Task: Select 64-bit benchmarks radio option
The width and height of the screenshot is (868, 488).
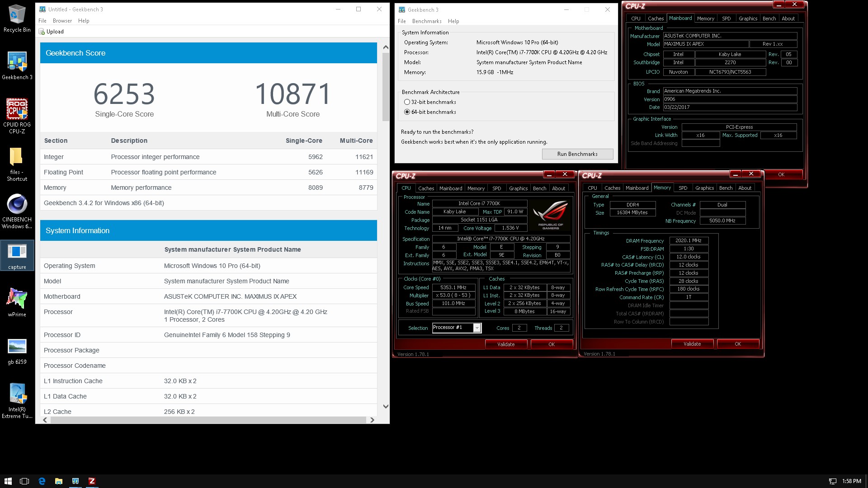Action: pos(407,112)
